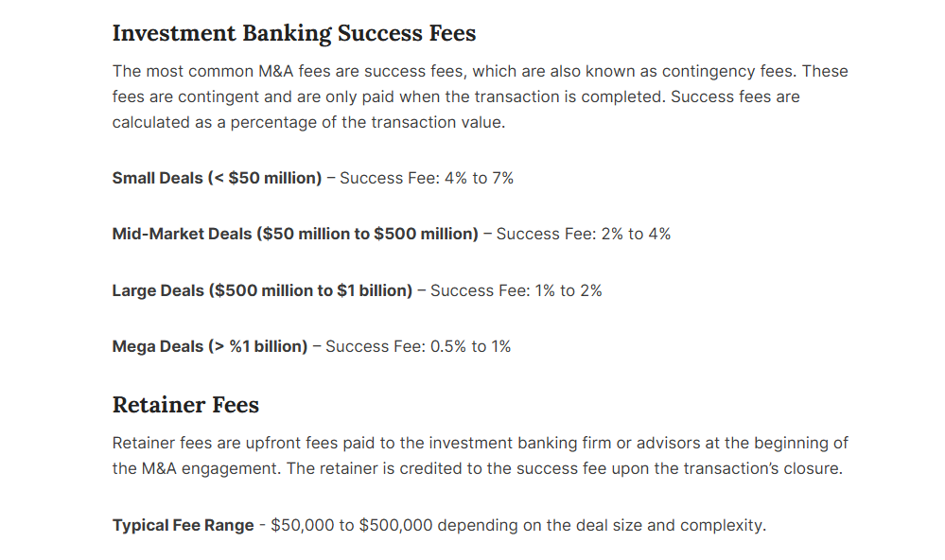Screen dimensions: 945x560
Task: Click the Retainer Fees heading
Action: pyautogui.click(x=185, y=405)
